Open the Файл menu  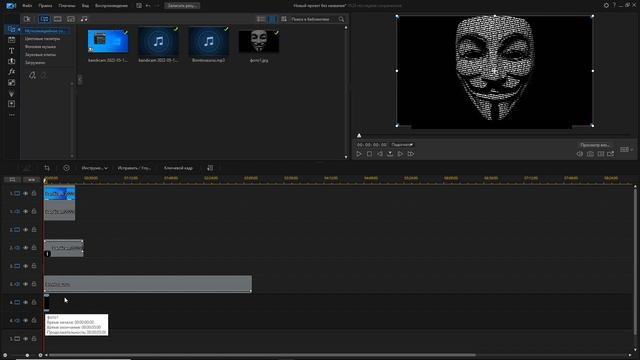(27, 6)
